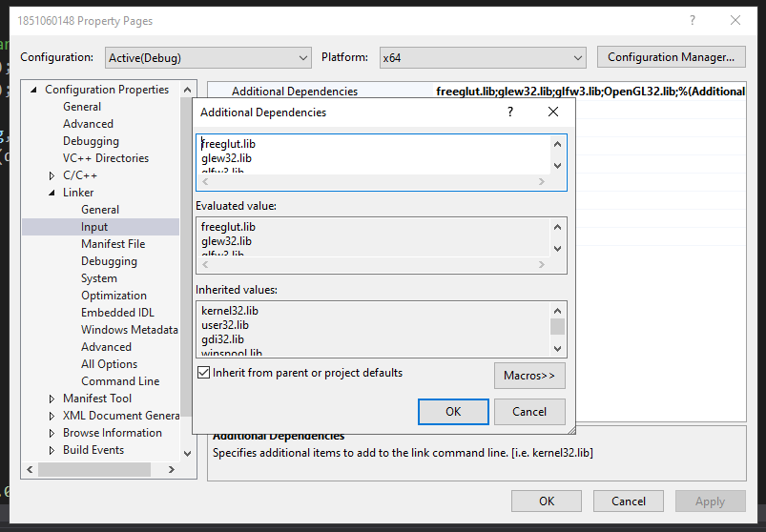
Task: Click the Property Pages help question mark
Action: (693, 20)
